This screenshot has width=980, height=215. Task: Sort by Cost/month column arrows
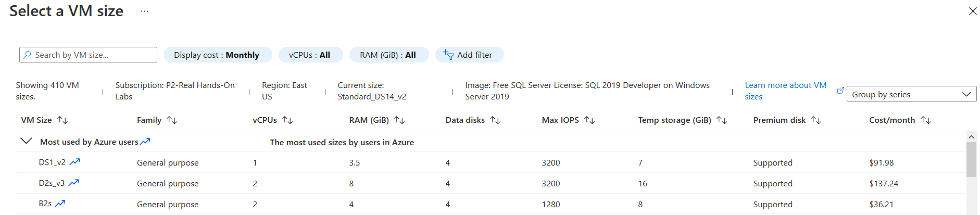click(x=926, y=120)
